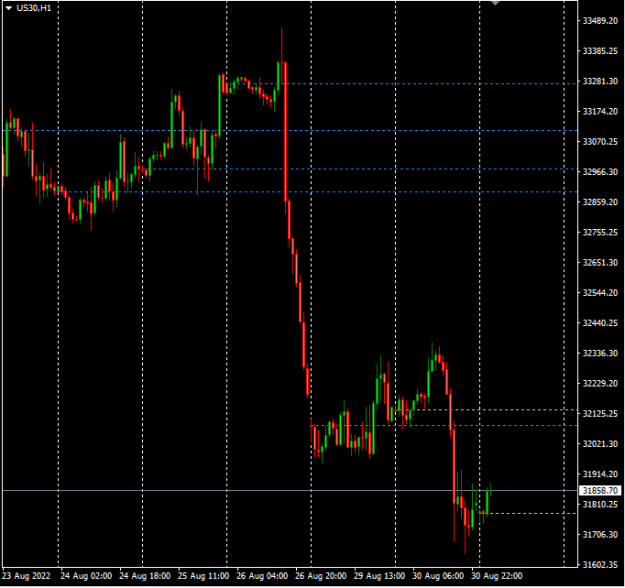Click price label 32125.25 on scale
This screenshot has height=588, width=625.
coord(600,414)
